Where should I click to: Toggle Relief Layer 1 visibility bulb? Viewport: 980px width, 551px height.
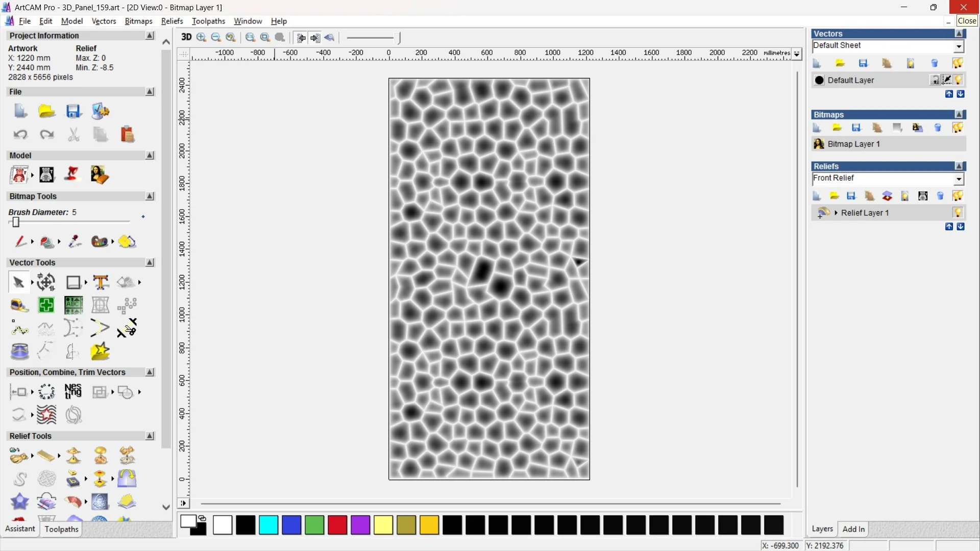click(x=958, y=212)
